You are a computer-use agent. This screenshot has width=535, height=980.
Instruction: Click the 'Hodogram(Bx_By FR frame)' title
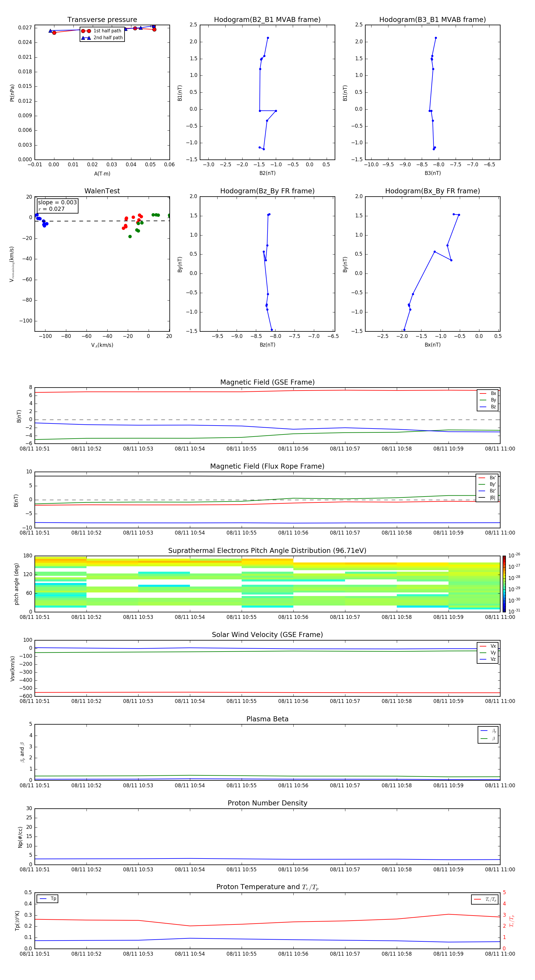[432, 191]
